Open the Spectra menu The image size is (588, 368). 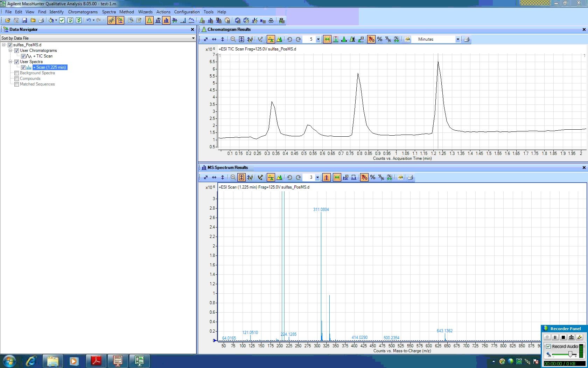(x=109, y=12)
